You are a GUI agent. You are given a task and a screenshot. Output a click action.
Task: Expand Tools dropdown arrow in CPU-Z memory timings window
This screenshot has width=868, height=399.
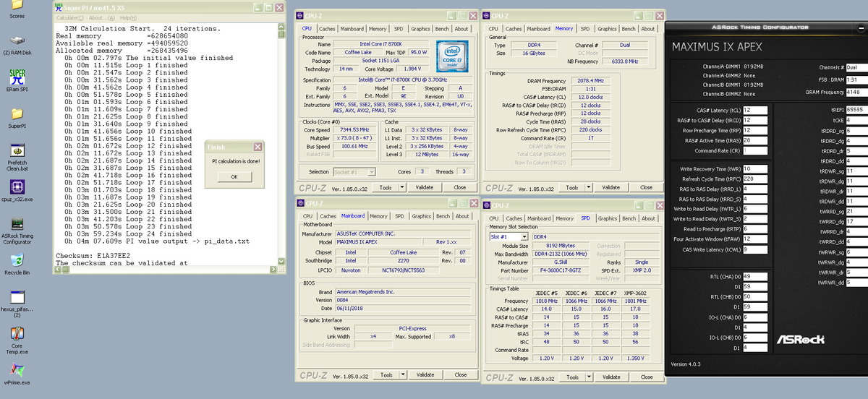(587, 187)
